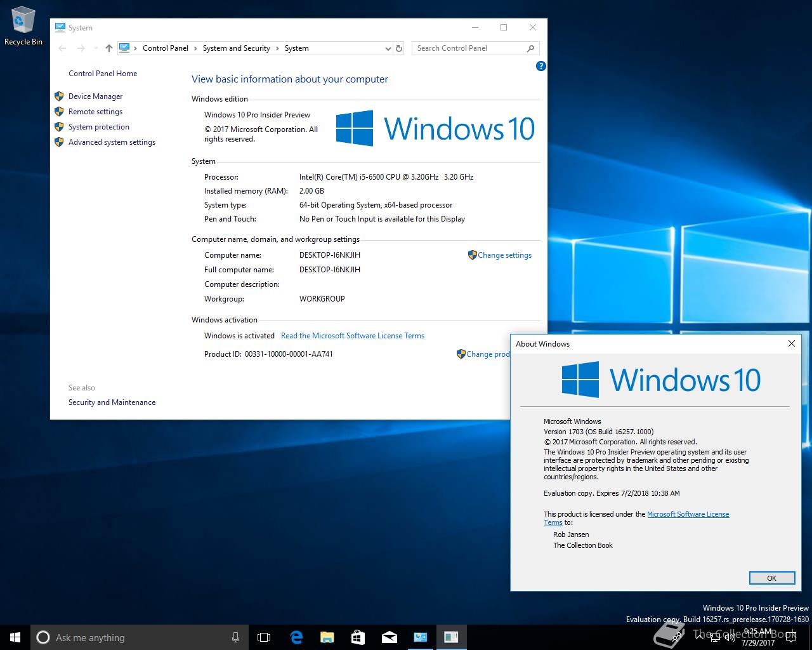Open Help via blue question mark

click(540, 66)
